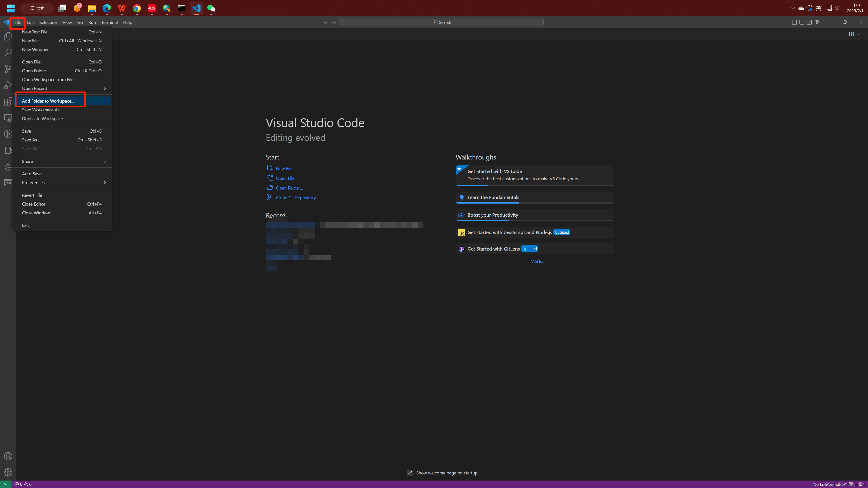868x488 pixels.
Task: Open the Accounts icon in activity bar
Action: coord(8,456)
